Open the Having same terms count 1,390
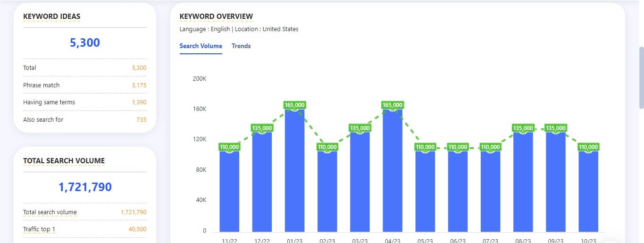Viewport: 644px width, 243px height. pos(139,102)
